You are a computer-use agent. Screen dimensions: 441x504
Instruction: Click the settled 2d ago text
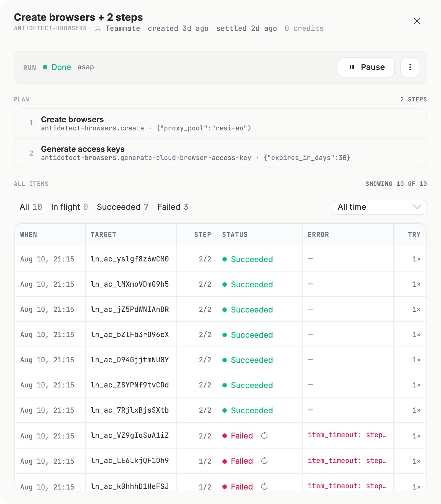pos(246,28)
